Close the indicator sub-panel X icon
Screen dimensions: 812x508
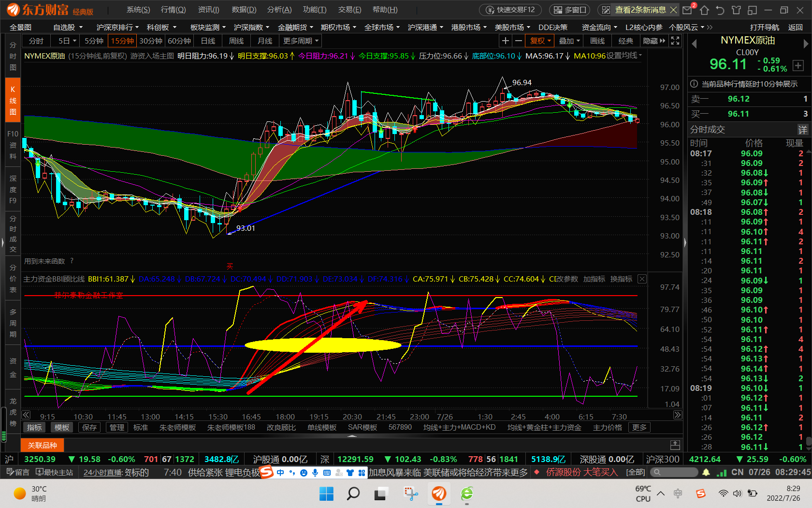click(x=642, y=279)
